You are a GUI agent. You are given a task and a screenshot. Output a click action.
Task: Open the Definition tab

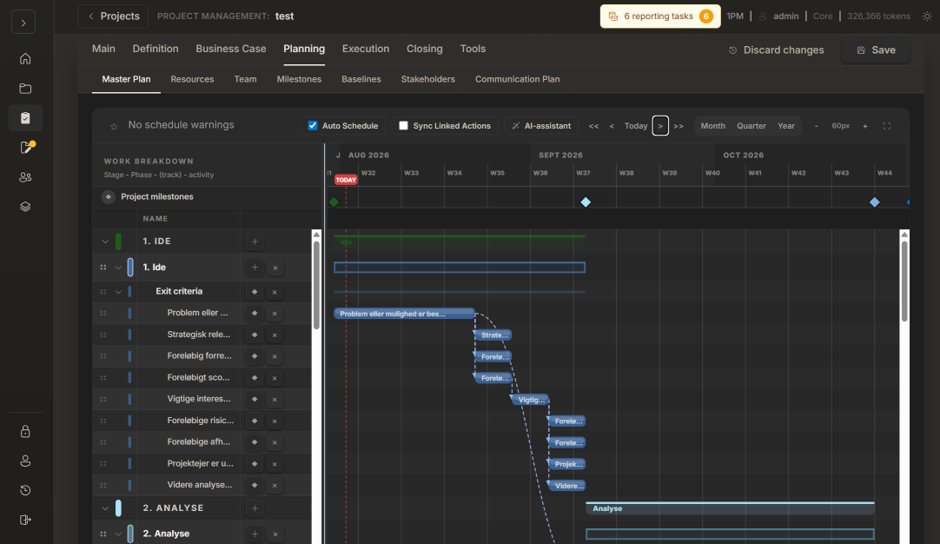155,49
